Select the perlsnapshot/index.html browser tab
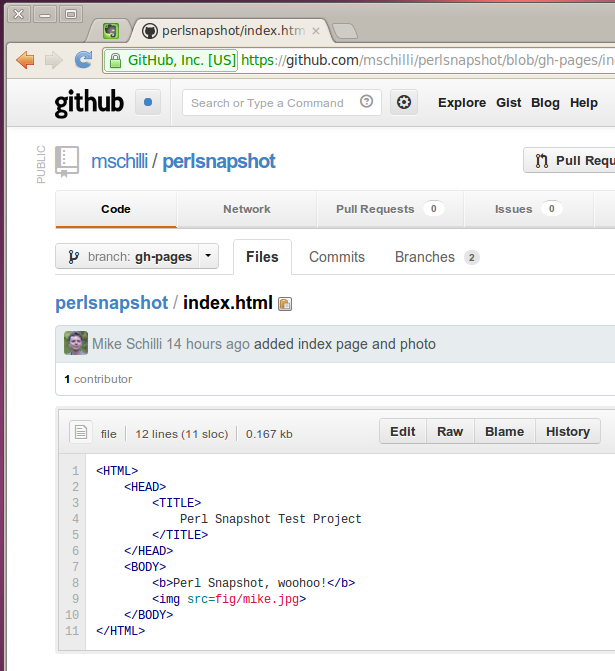This screenshot has width=615, height=671. pos(233,31)
